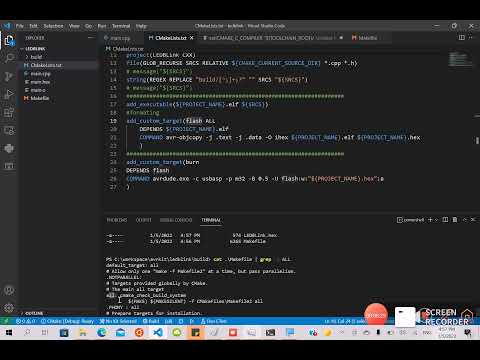Switch to the DEBUG CONSOLE panel tab
480x360 pixels.
click(x=176, y=220)
